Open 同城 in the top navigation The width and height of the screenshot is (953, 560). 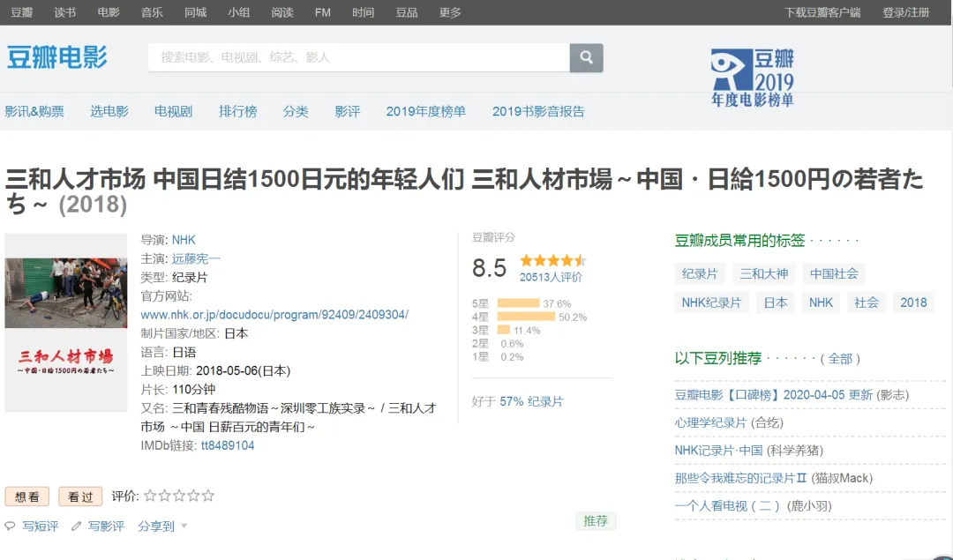click(x=196, y=12)
